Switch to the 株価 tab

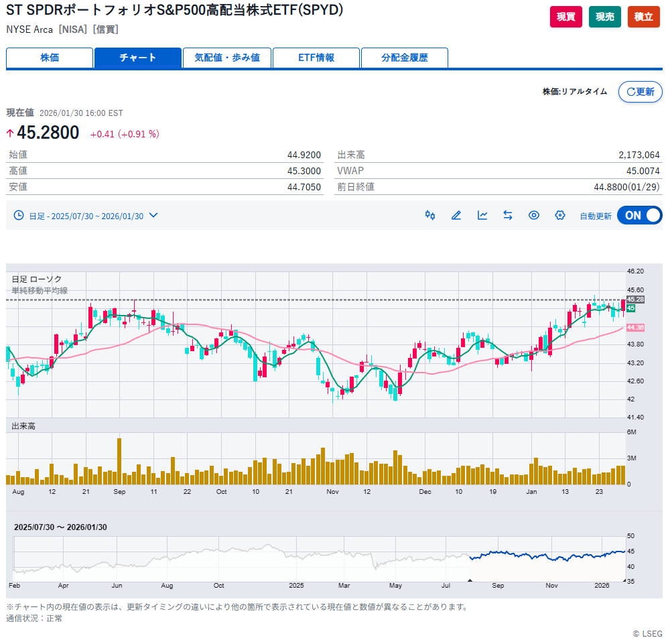(50, 58)
